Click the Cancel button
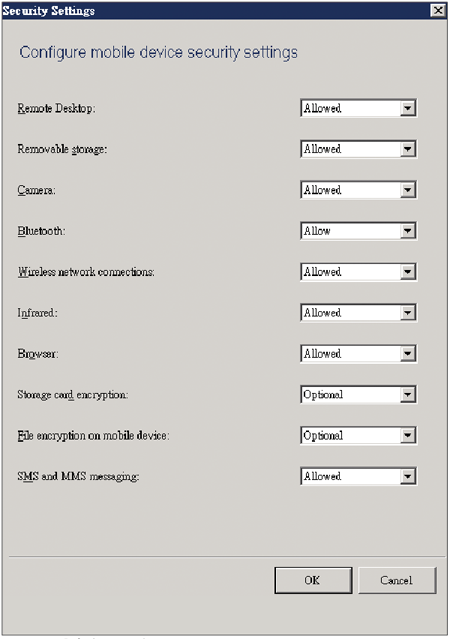This screenshot has height=639, width=450. (x=397, y=580)
